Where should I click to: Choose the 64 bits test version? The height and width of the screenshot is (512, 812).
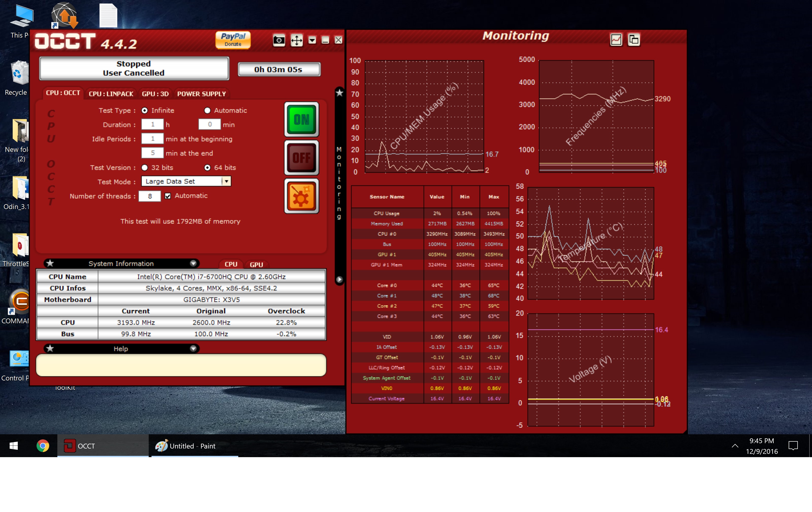pyautogui.click(x=207, y=168)
